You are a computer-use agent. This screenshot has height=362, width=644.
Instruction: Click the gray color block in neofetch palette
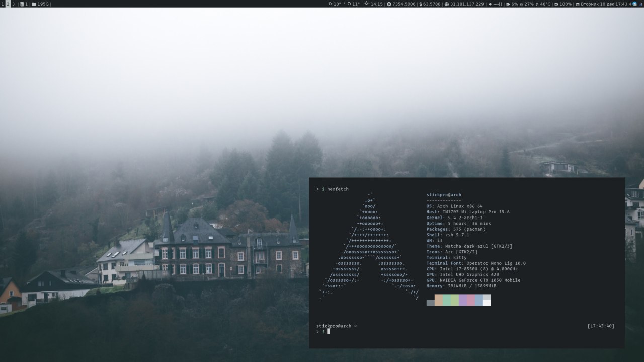430,303
